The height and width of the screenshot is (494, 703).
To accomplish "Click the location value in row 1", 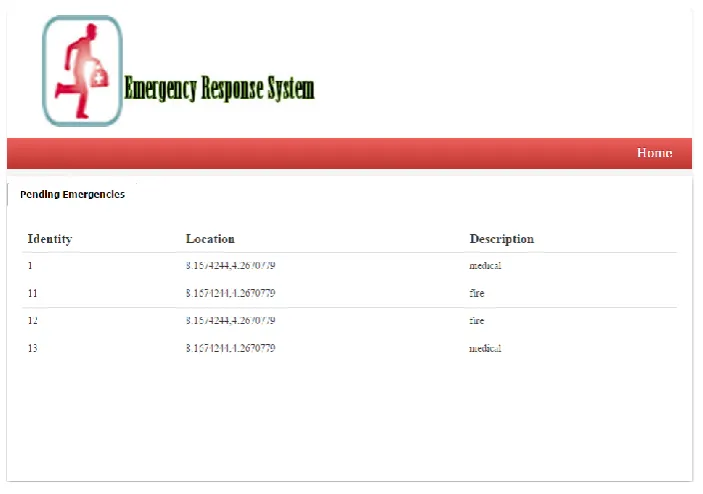I will click(x=230, y=266).
